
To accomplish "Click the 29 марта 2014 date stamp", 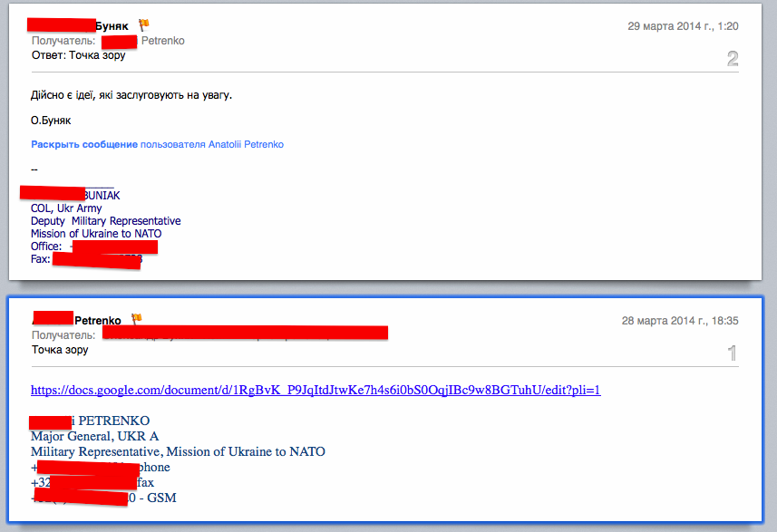I will click(x=683, y=26).
